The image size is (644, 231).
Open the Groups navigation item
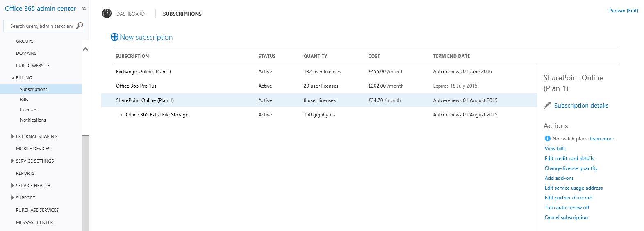point(25,41)
